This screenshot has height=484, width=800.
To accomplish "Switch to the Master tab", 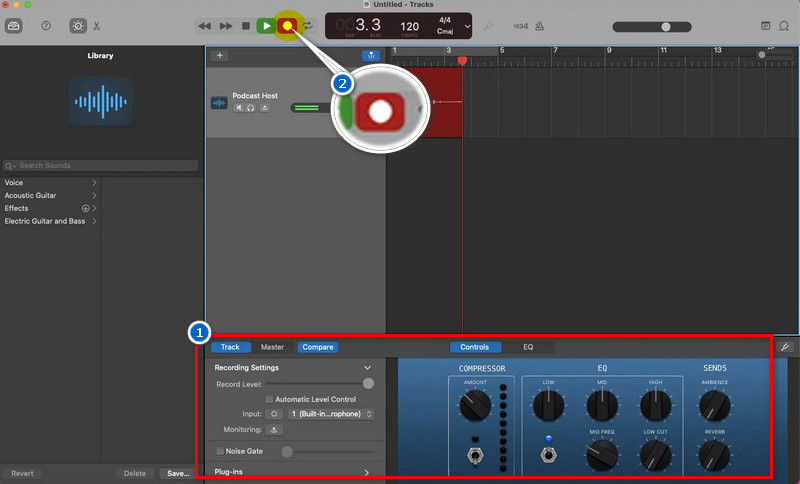I will point(272,347).
